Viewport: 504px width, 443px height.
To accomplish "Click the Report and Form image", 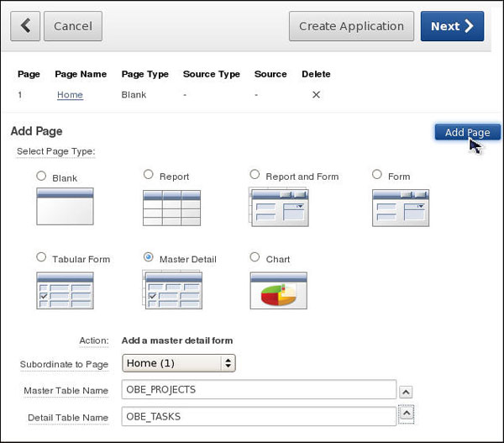I will [280, 207].
